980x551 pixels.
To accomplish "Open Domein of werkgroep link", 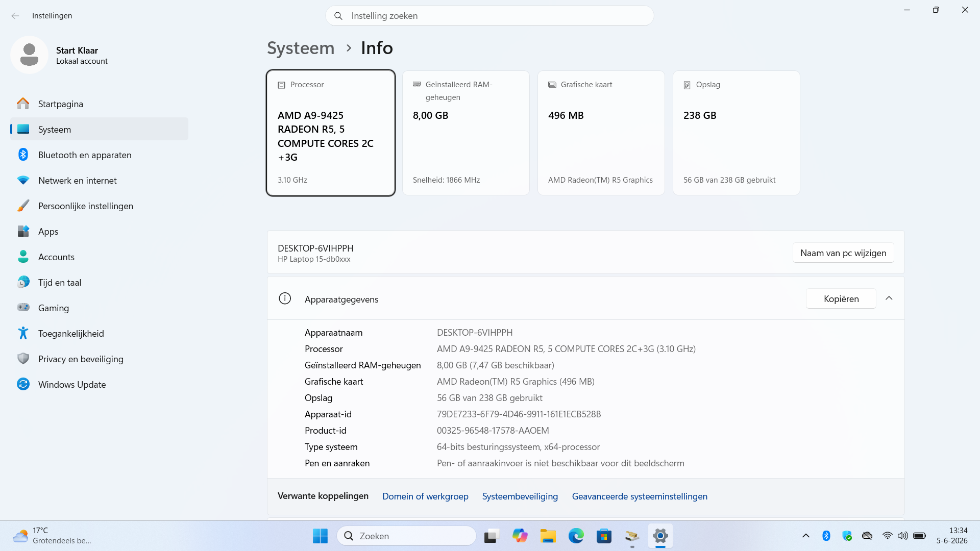I will tap(425, 496).
